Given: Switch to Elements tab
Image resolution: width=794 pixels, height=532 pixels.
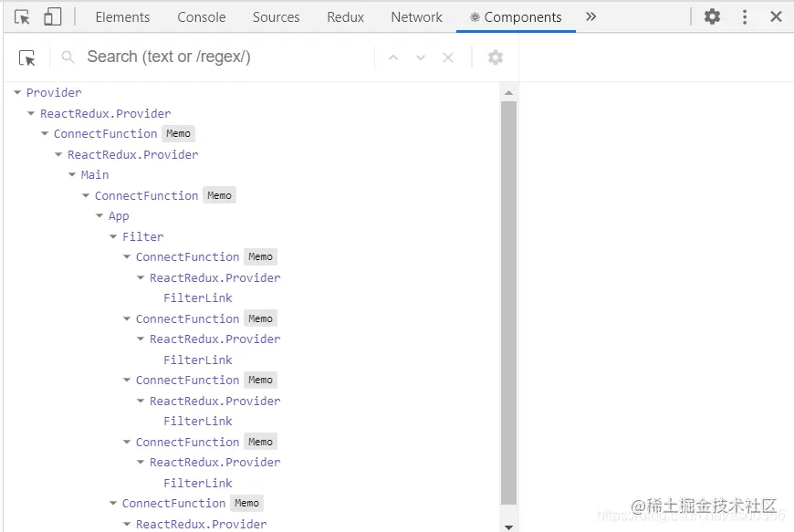Looking at the screenshot, I should pyautogui.click(x=122, y=17).
